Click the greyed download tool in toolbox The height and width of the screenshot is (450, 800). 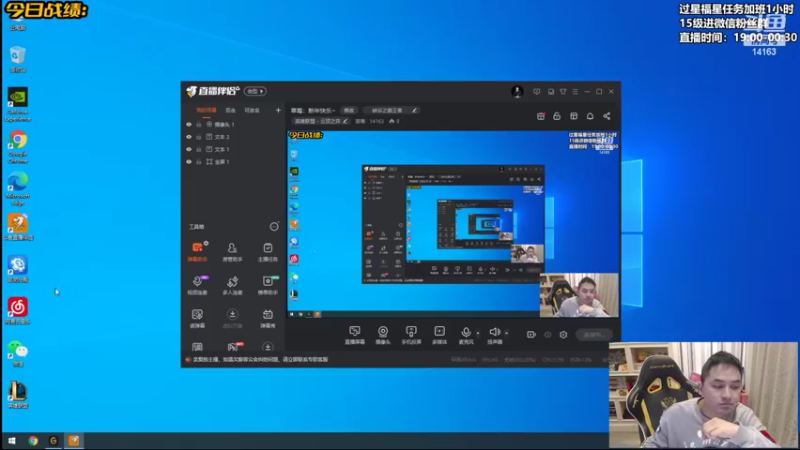(x=232, y=318)
